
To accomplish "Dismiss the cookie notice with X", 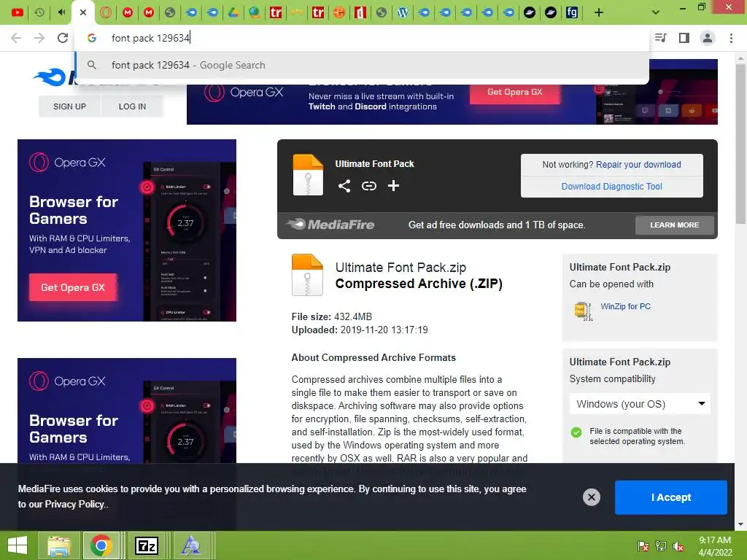I will tap(591, 497).
